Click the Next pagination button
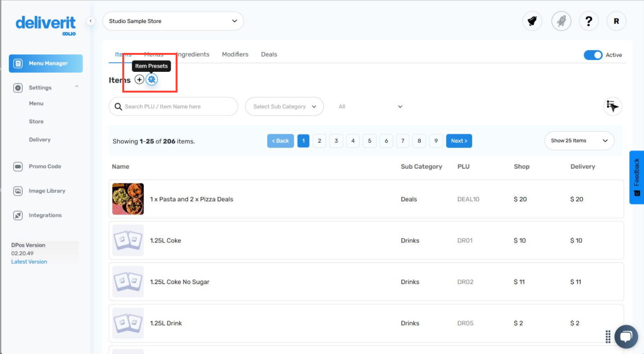This screenshot has width=644, height=354. pyautogui.click(x=458, y=140)
